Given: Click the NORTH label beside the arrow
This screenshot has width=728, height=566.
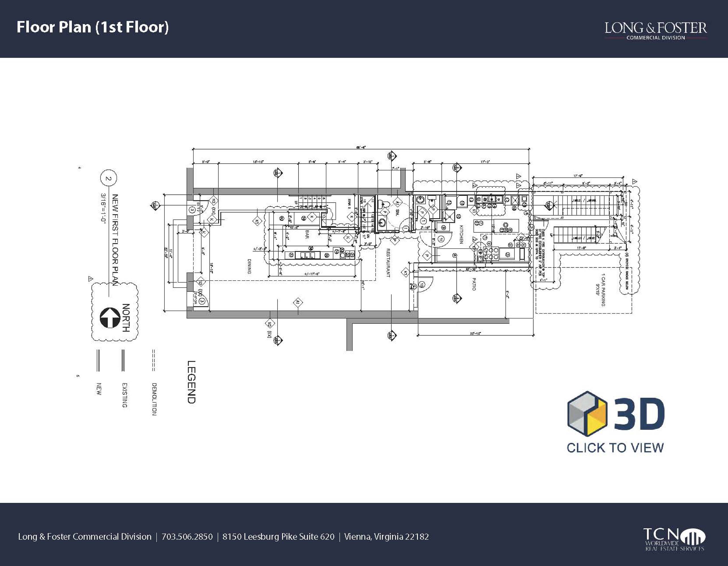Looking at the screenshot, I should pos(126,318).
